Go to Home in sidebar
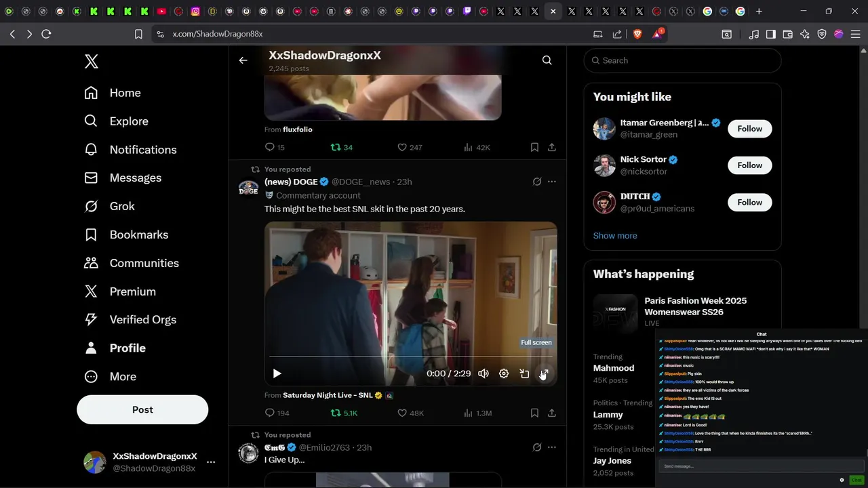868x488 pixels. [x=113, y=93]
